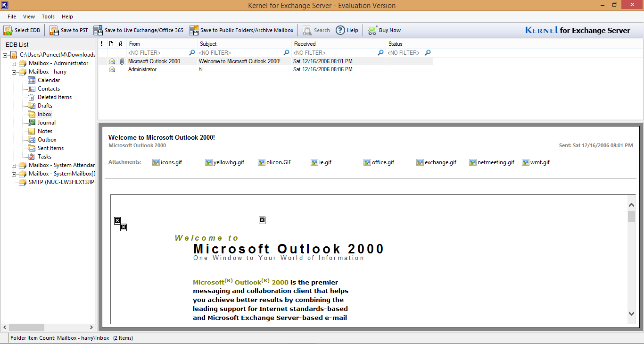Click the ie.gif attachment icon
Viewport: 644px width, 344px height.
314,162
